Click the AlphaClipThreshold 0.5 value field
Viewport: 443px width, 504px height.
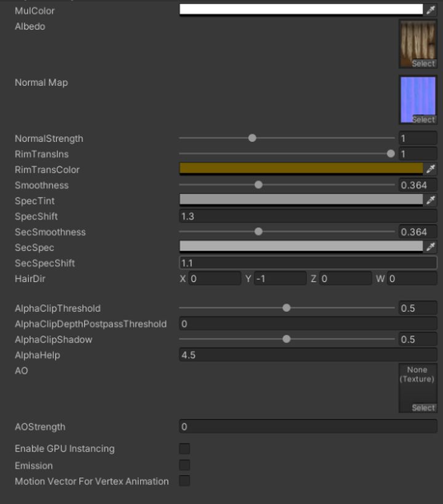[x=418, y=308]
